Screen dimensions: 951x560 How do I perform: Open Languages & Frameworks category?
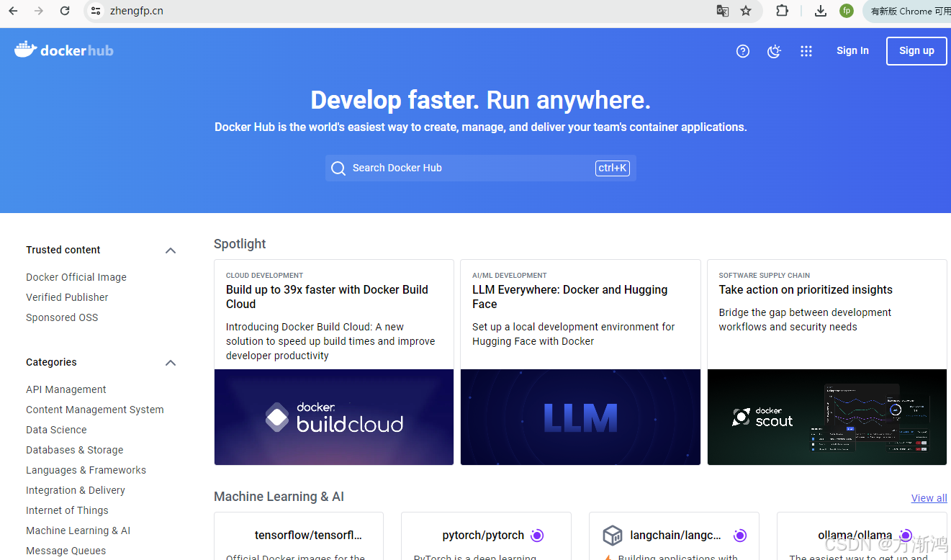coord(86,470)
